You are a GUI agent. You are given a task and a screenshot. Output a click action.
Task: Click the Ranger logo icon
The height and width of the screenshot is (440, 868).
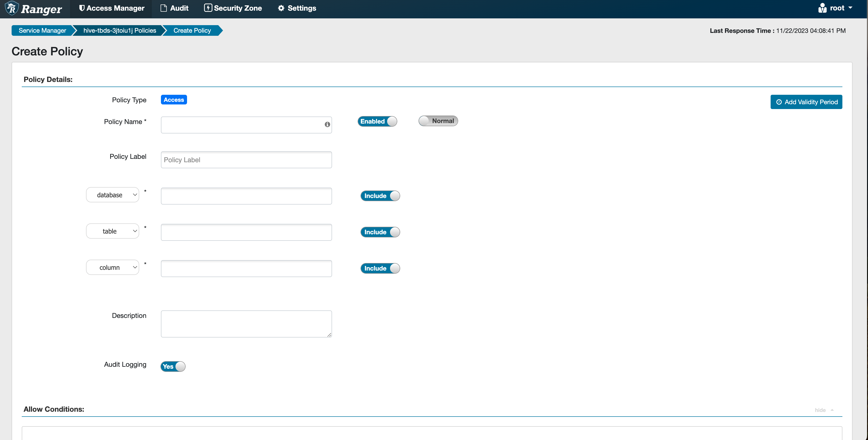[12, 8]
